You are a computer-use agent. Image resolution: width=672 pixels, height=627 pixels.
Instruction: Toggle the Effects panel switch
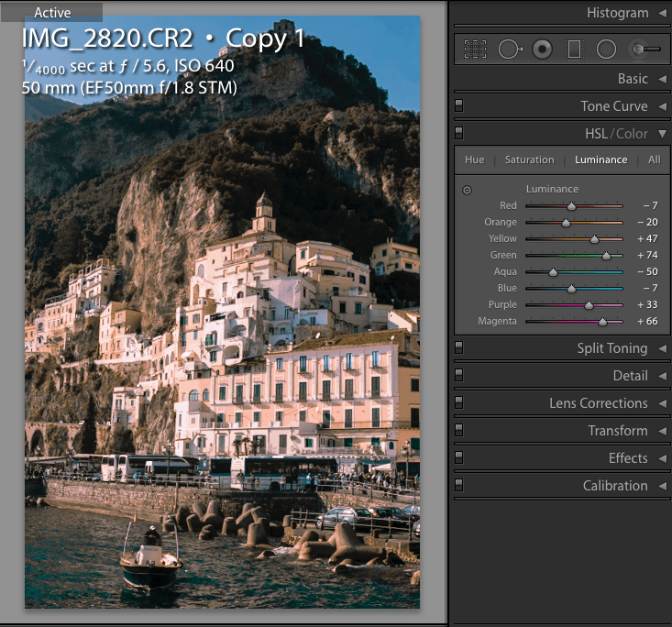[459, 457]
